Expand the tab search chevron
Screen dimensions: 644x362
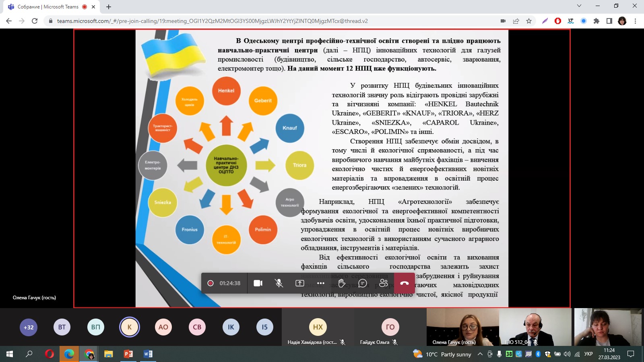pos(579,6)
